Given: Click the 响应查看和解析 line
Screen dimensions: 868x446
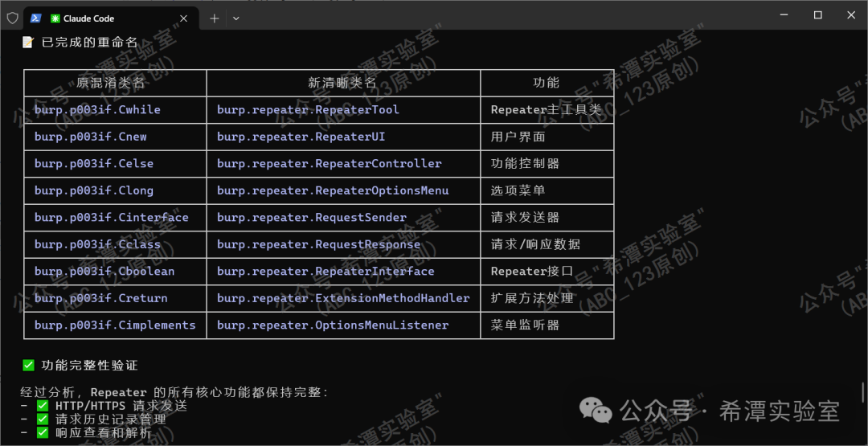Looking at the screenshot, I should click(104, 432).
